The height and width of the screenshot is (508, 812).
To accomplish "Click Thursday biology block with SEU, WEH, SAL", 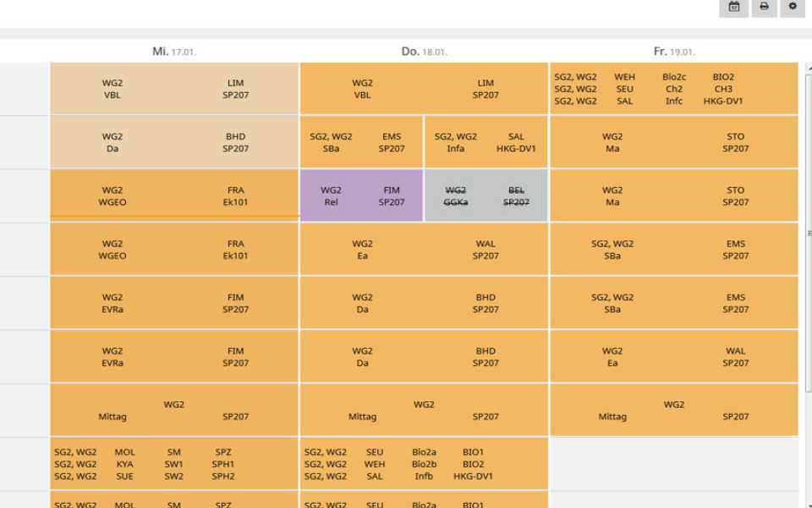I will coord(424,464).
